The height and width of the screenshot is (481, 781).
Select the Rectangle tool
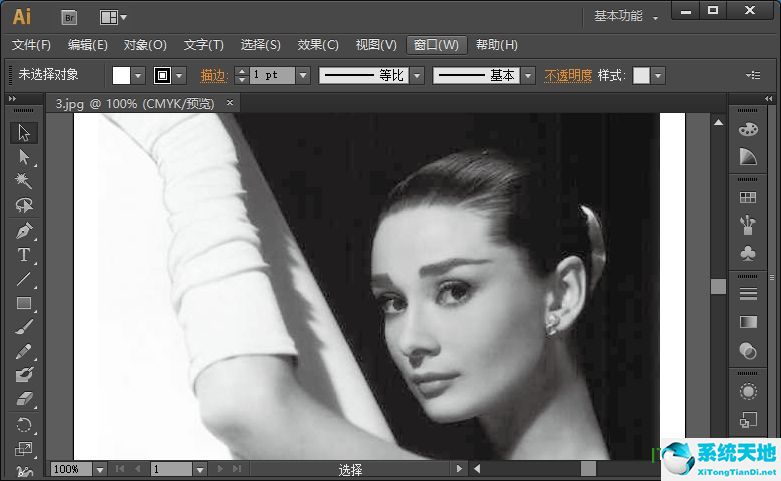[24, 303]
